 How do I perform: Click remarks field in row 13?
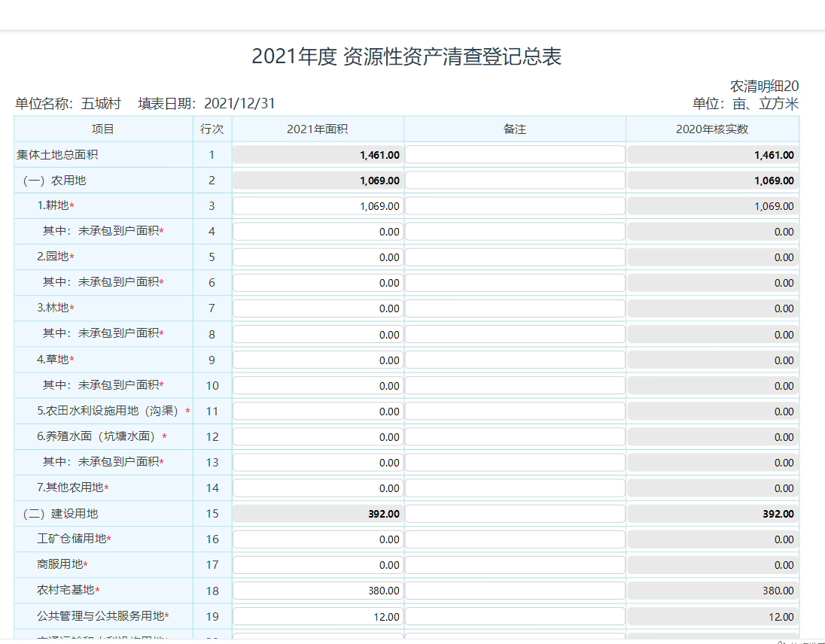515,463
